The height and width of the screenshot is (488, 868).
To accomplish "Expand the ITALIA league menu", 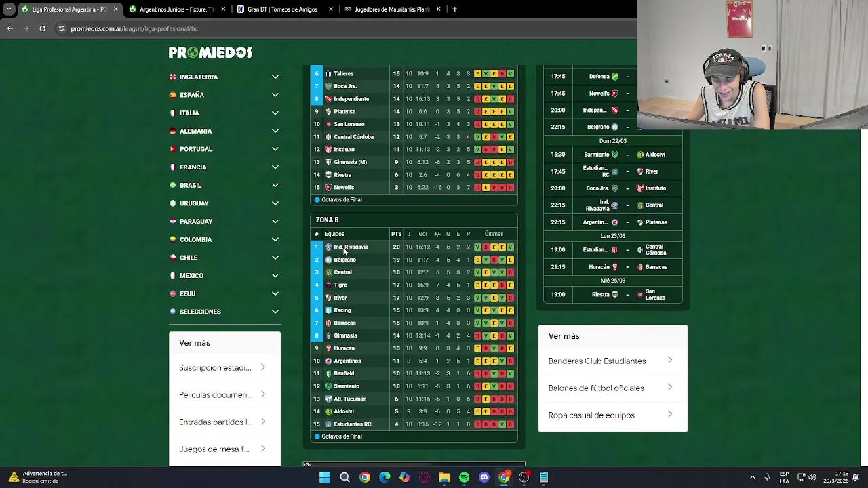I will click(224, 113).
